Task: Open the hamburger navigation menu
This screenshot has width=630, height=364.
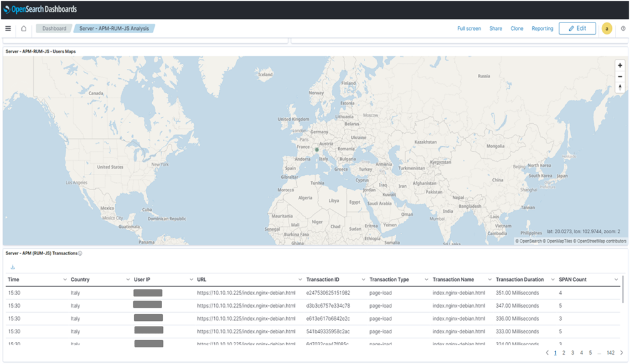Action: (x=8, y=29)
